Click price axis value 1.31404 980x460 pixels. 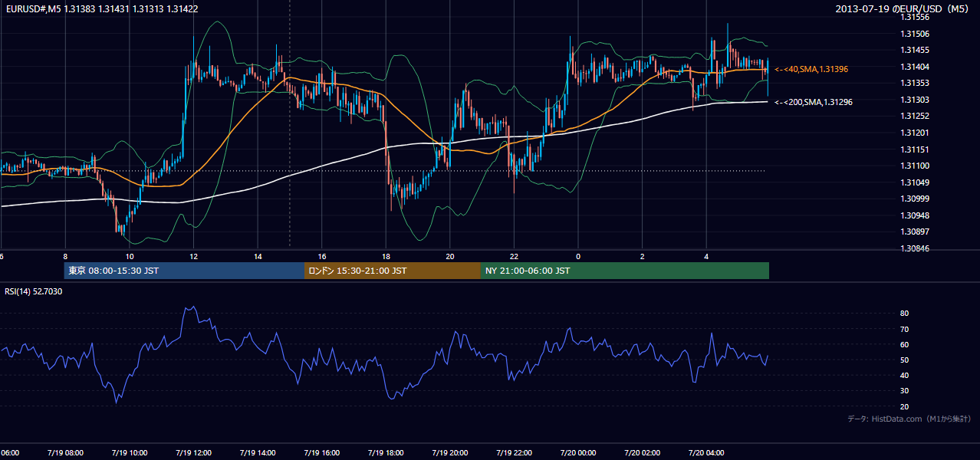(914, 67)
